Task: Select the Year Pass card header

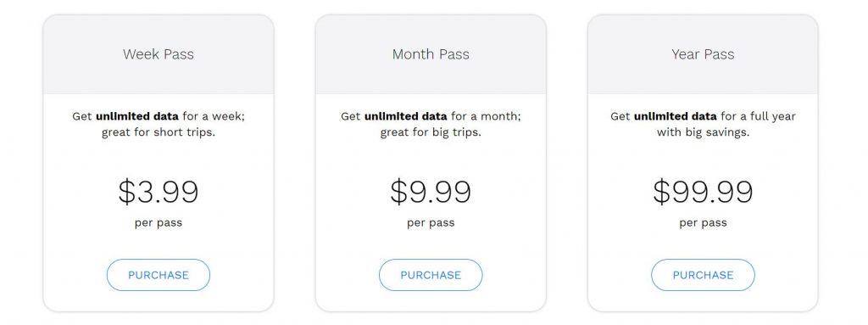Action: coord(703,54)
